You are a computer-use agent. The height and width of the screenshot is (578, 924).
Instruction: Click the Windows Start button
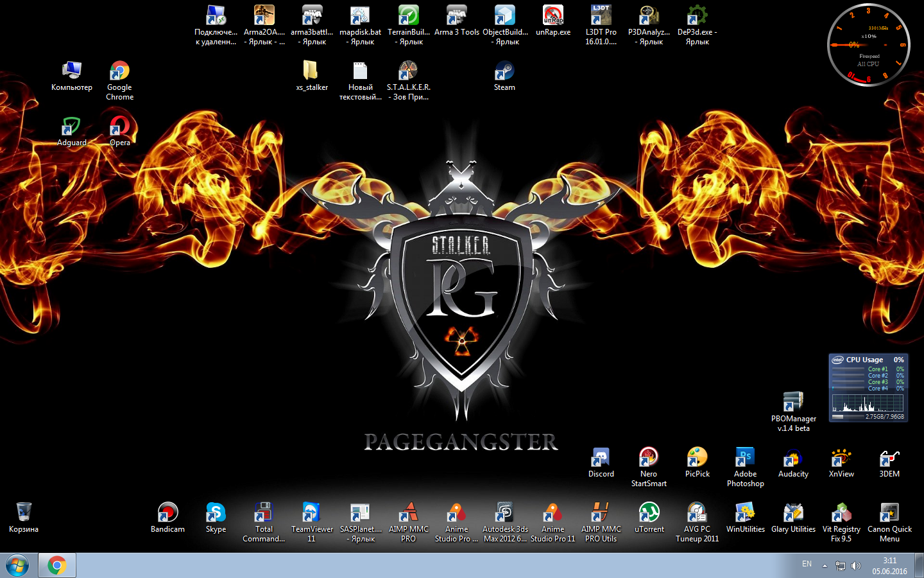(17, 566)
